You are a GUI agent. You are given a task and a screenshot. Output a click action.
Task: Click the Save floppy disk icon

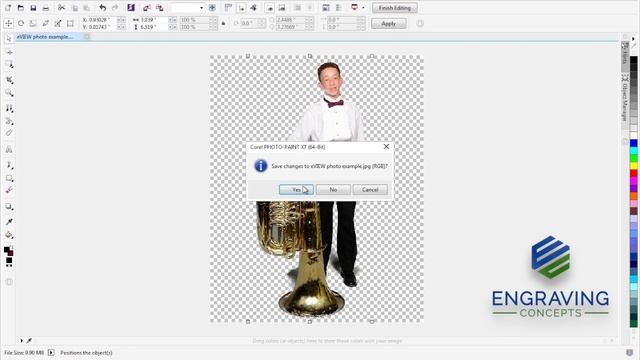click(x=33, y=8)
